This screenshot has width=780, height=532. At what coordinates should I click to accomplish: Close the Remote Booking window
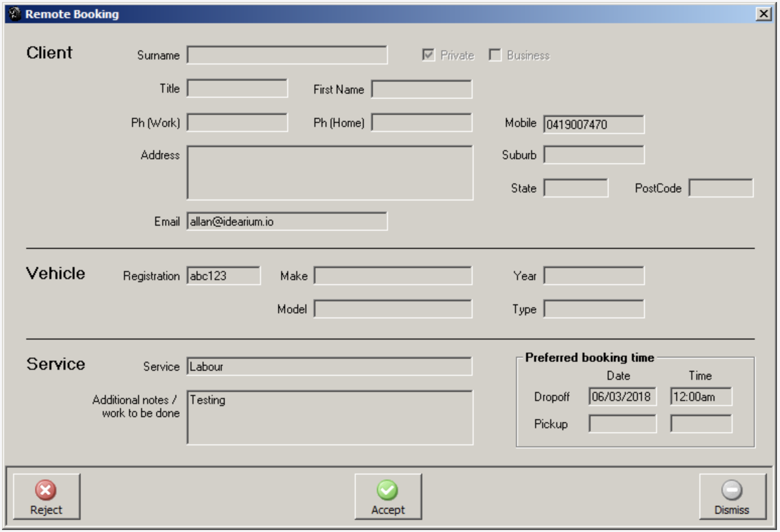764,14
